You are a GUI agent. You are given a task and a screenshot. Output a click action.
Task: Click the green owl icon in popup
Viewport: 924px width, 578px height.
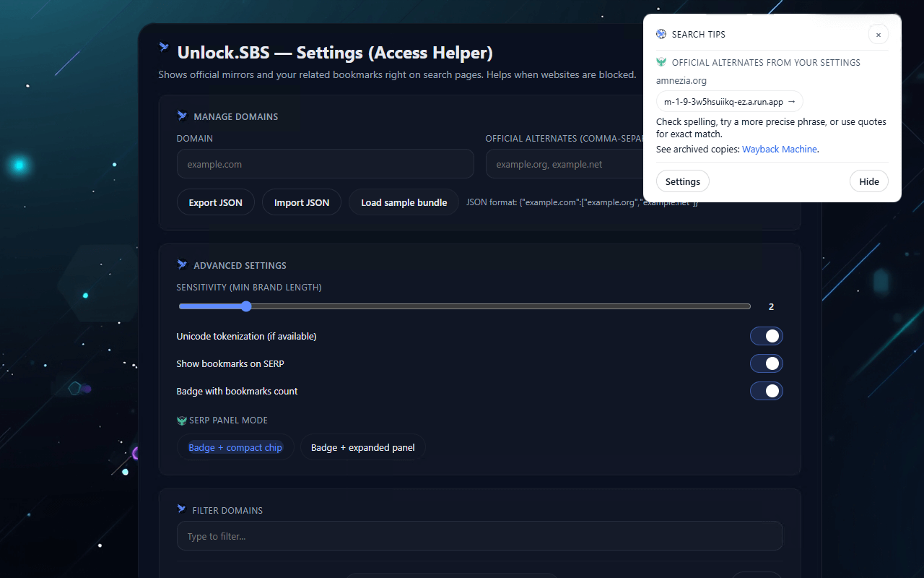click(x=661, y=62)
